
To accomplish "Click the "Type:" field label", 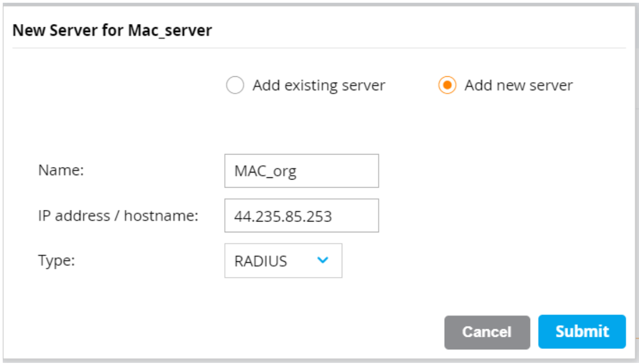I will (56, 261).
